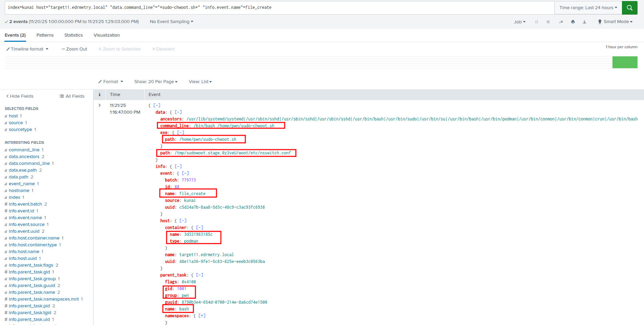
Task: Hide Fields sidebar panel
Action: click(20, 96)
